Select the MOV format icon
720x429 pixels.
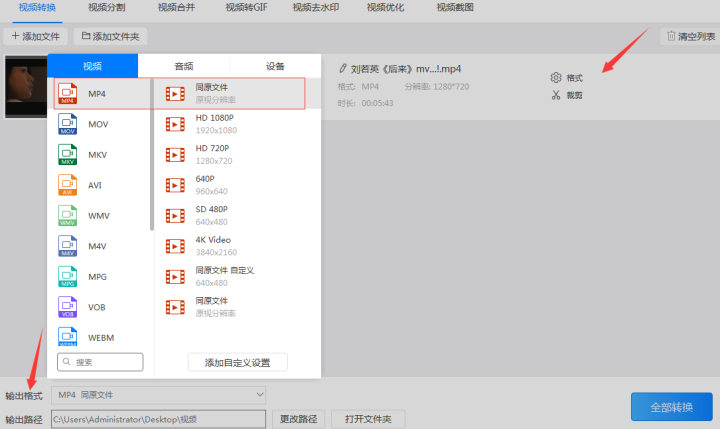68,124
